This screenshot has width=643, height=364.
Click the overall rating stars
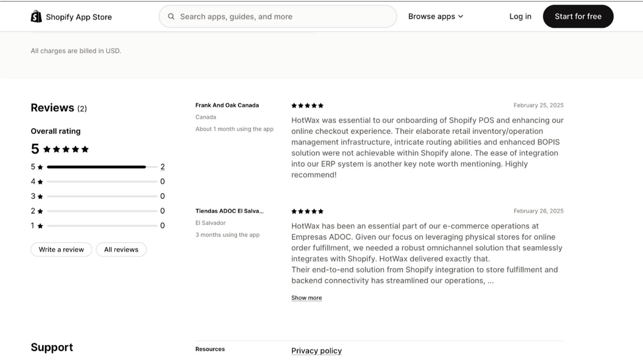point(66,149)
